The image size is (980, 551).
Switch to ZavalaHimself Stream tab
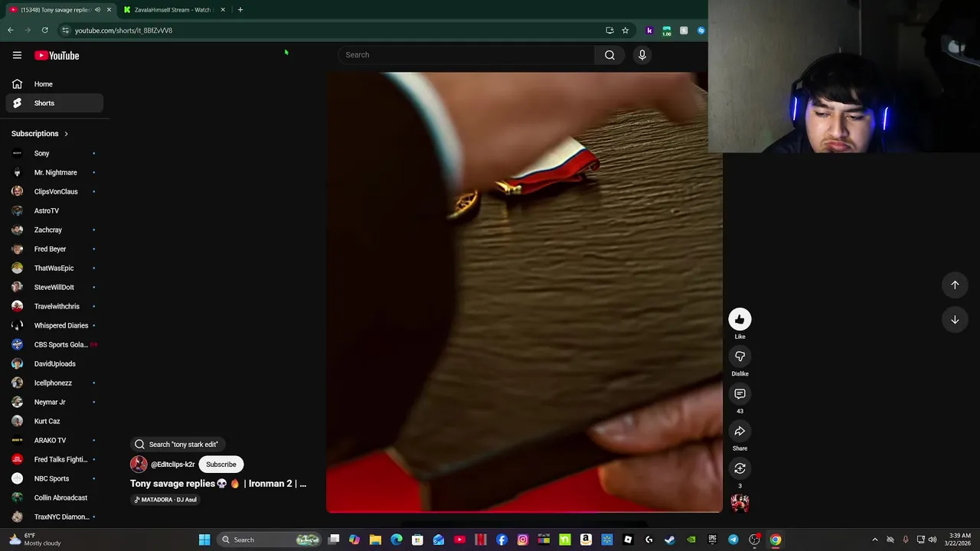click(172, 10)
